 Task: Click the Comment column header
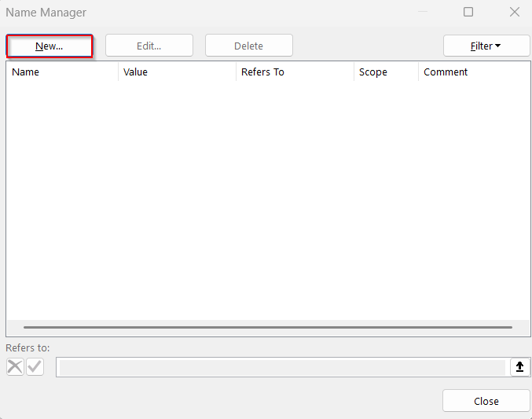pyautogui.click(x=473, y=72)
